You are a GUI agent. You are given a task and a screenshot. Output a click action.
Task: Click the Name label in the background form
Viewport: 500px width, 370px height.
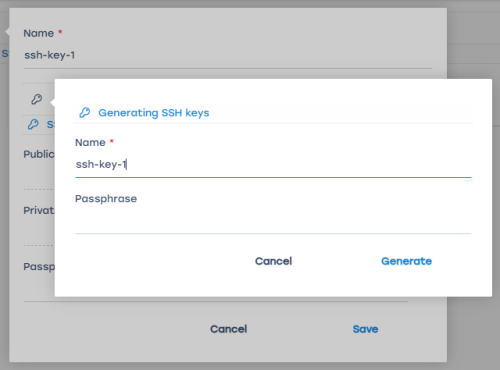click(x=39, y=33)
